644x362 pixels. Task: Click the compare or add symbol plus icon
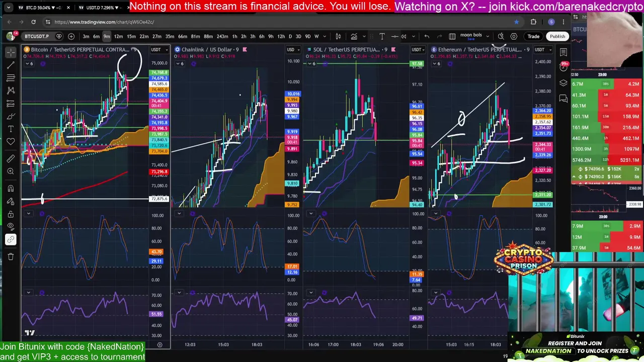click(x=71, y=36)
